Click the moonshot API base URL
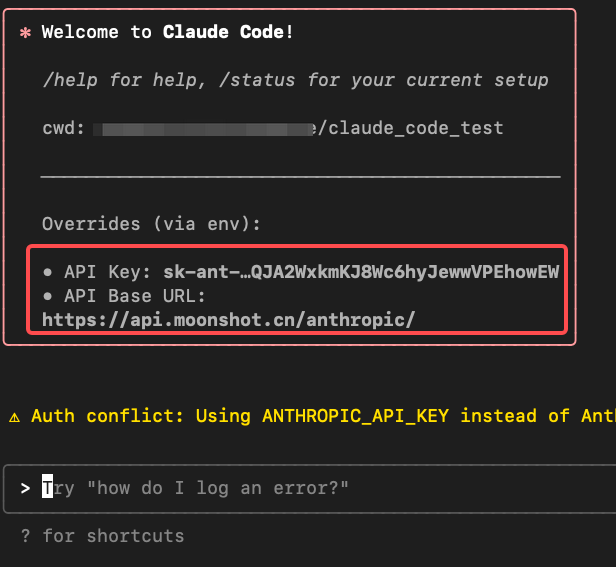The height and width of the screenshot is (567, 616). (228, 320)
